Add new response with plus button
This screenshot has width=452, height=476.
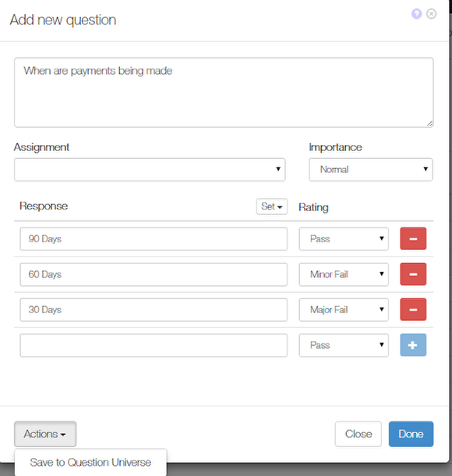413,345
